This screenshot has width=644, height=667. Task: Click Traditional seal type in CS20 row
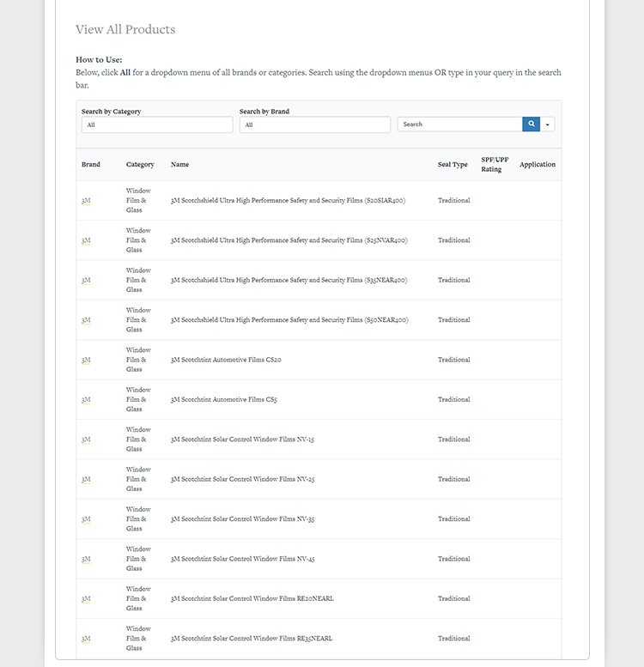coord(454,360)
